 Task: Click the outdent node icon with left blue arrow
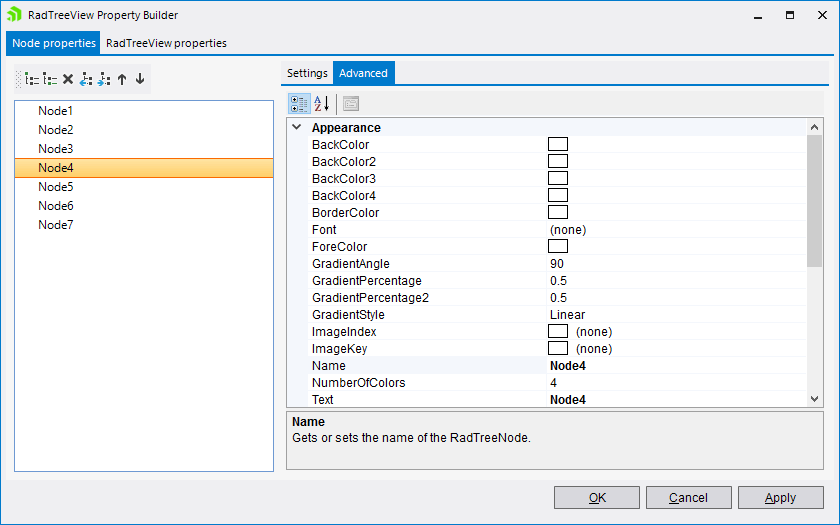click(x=86, y=79)
